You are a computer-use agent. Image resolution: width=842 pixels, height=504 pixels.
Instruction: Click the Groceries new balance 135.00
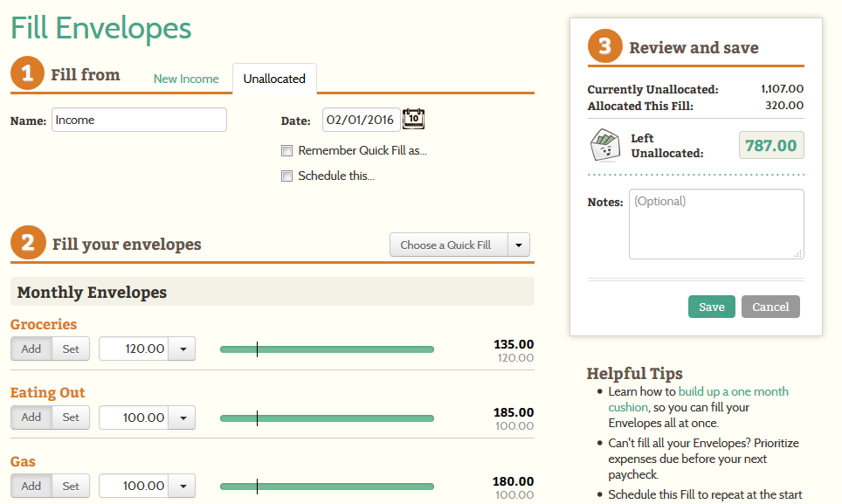pos(514,344)
